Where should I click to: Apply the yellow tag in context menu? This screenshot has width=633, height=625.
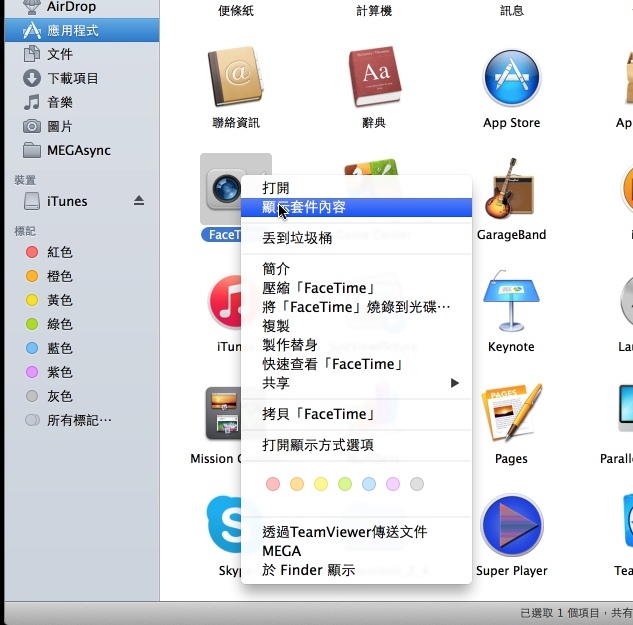pyautogui.click(x=321, y=484)
